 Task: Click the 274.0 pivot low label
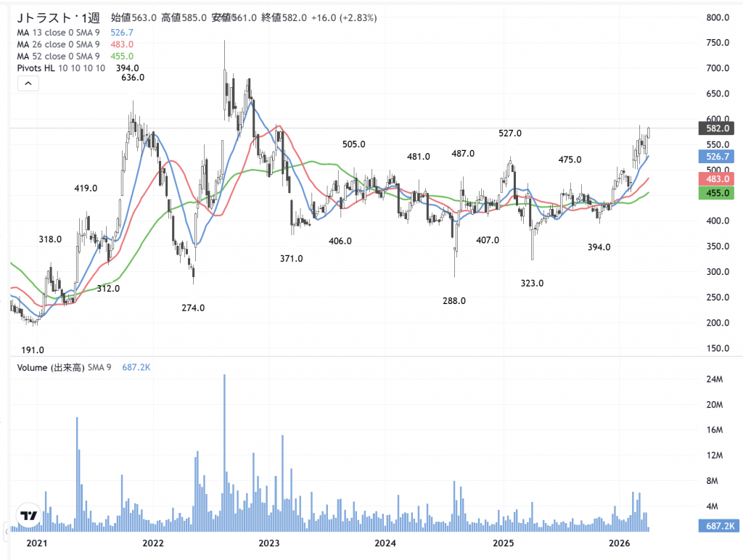click(193, 308)
